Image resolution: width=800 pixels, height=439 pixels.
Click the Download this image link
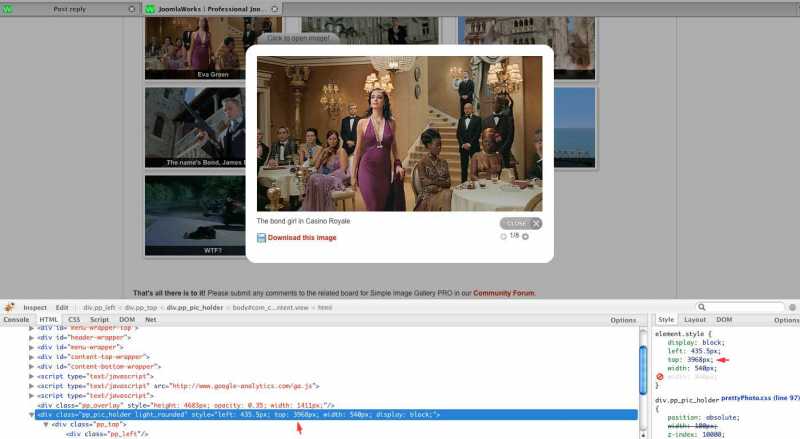(302, 238)
